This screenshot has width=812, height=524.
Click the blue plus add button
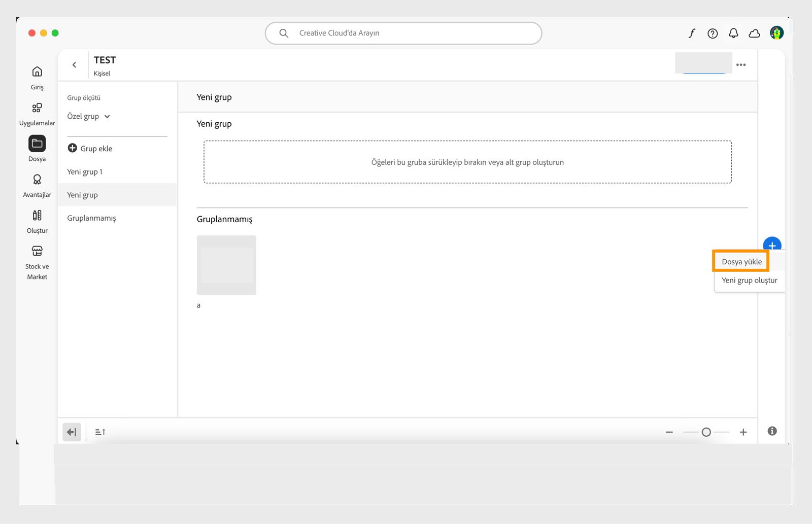(772, 244)
